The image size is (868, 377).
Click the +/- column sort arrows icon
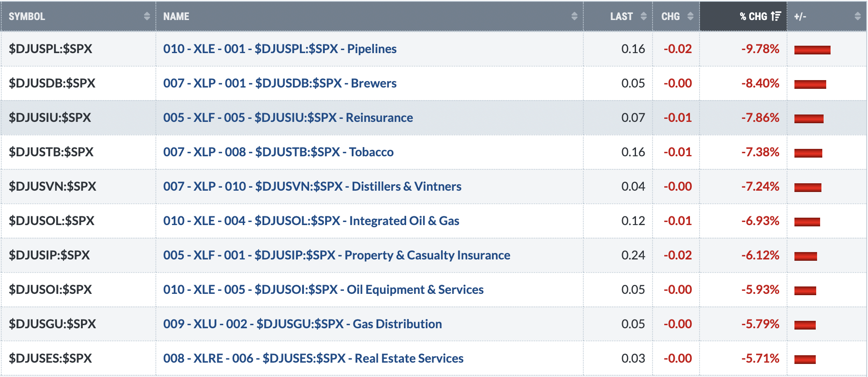tap(858, 16)
